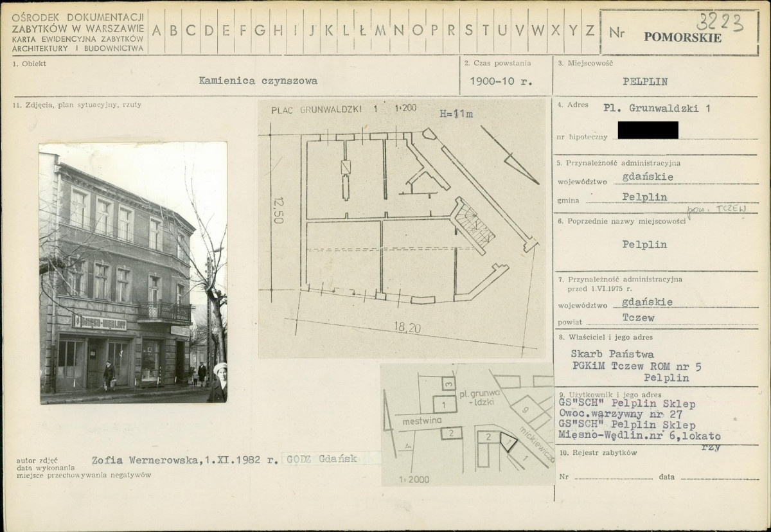This screenshot has width=771, height=532.
Task: Click the staircase in the floor plan
Action: click(475, 222)
